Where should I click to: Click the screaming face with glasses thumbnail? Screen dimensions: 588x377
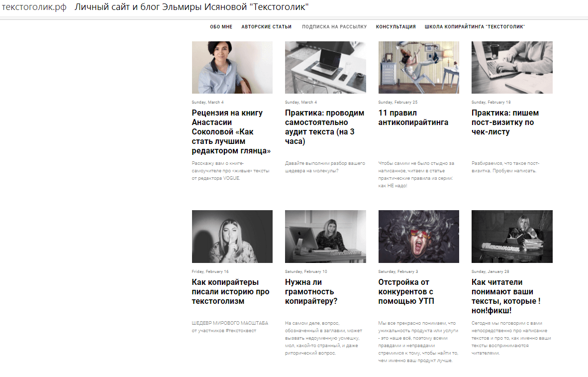coord(418,237)
